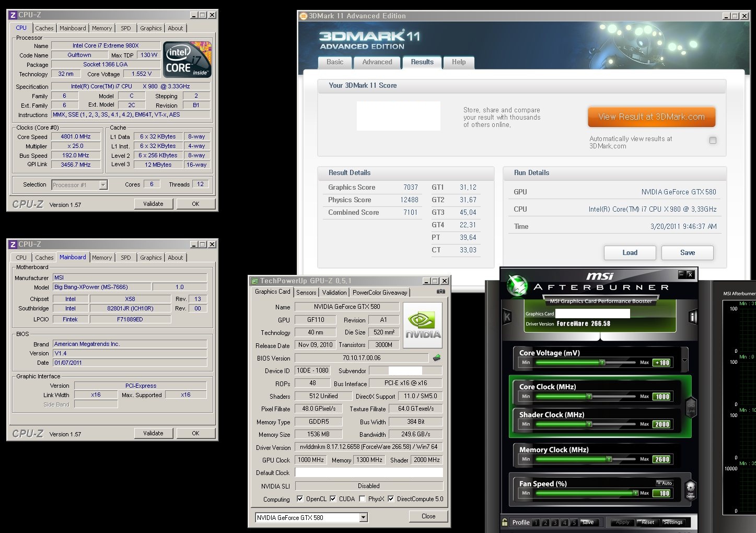Click the Default Clock field in GPU-Z
Image resolution: width=756 pixels, height=533 pixels.
369,472
